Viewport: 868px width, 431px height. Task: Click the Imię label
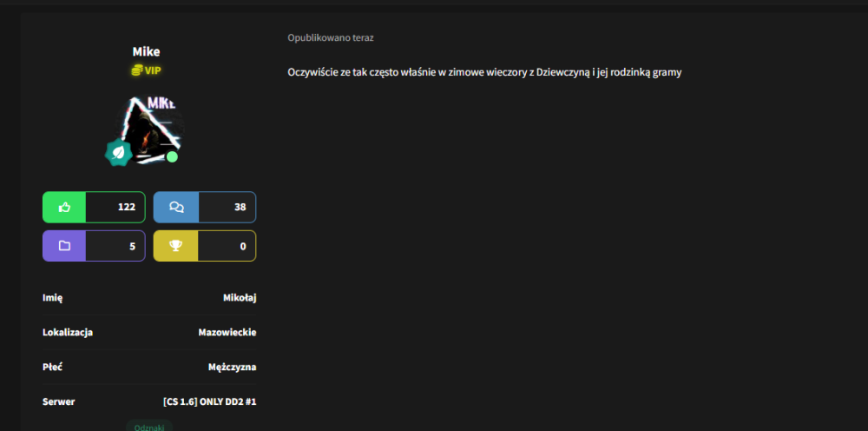53,298
